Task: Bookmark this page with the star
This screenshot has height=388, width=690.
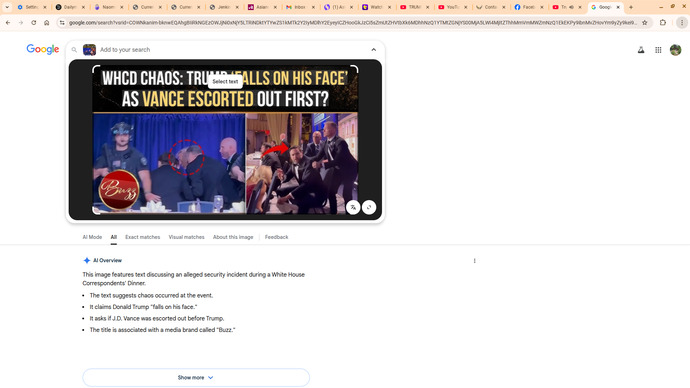Action: [645, 22]
